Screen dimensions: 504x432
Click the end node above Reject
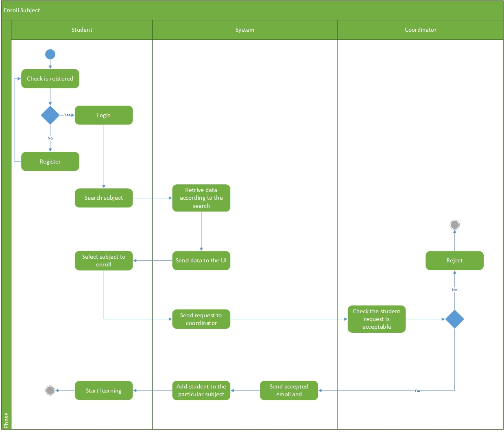click(x=455, y=225)
